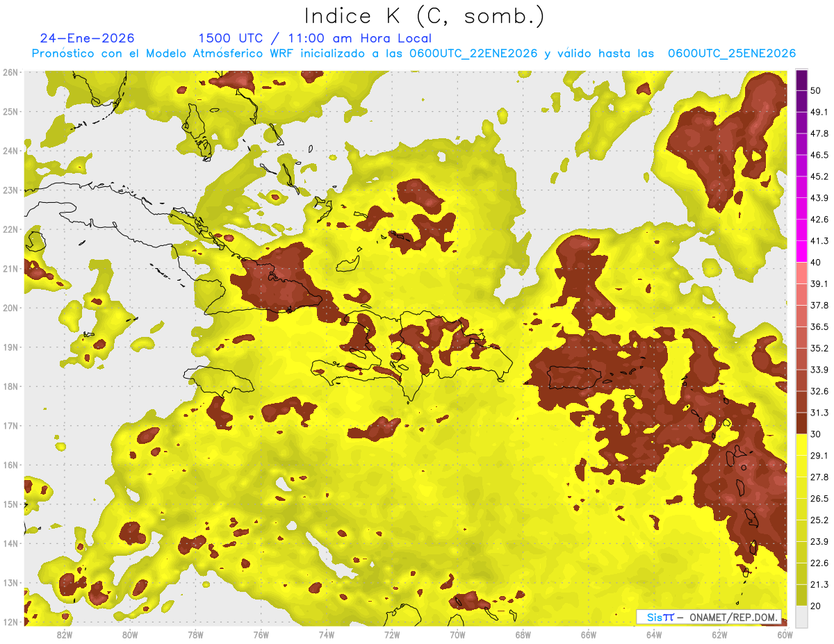Select the initialization stamp "0600UTC_22ENE2026"
834x644 pixels.
click(473, 53)
